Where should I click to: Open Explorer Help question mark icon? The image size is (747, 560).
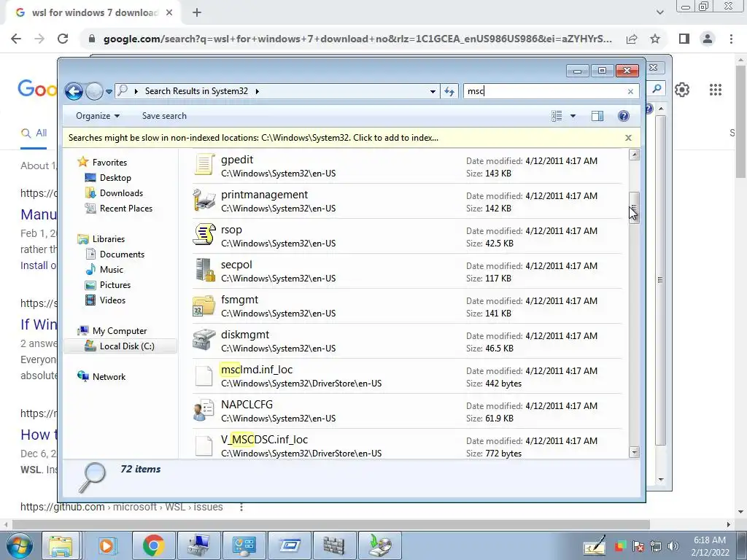point(623,116)
